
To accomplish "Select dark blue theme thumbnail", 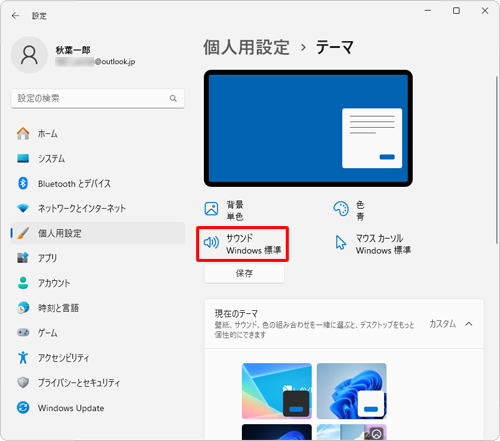I will (277, 432).
